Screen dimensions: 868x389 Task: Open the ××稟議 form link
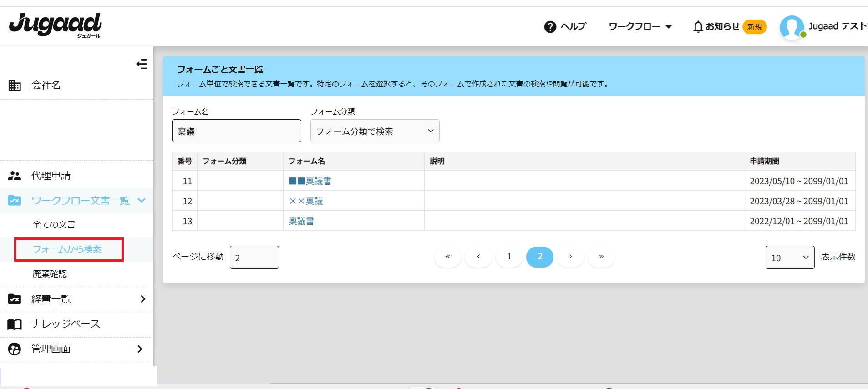click(x=306, y=201)
